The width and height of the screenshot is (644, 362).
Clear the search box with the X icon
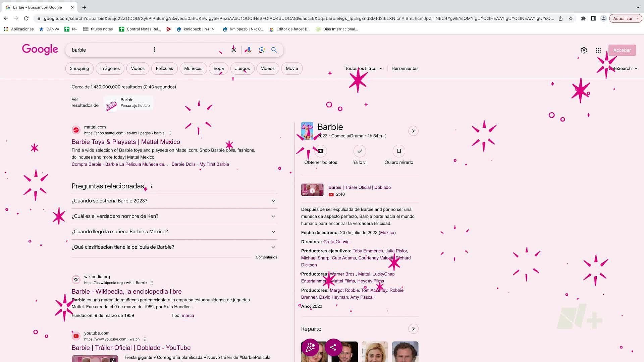click(234, 50)
